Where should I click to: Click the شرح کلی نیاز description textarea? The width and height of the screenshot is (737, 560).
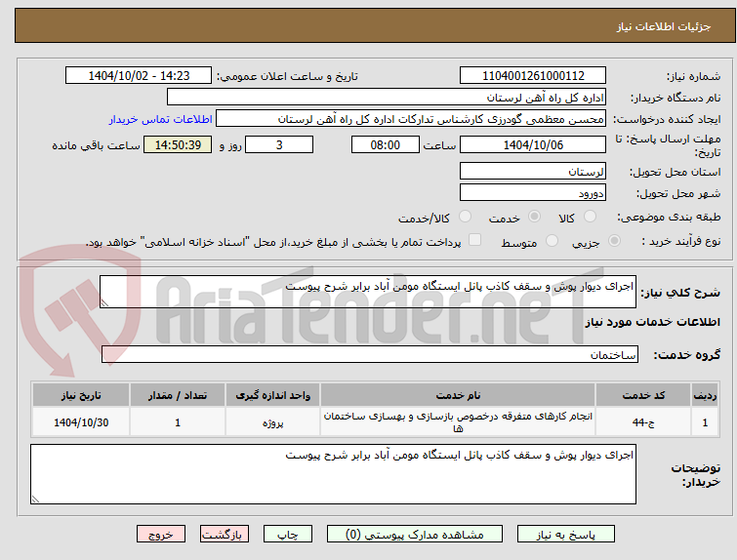tap(368, 292)
